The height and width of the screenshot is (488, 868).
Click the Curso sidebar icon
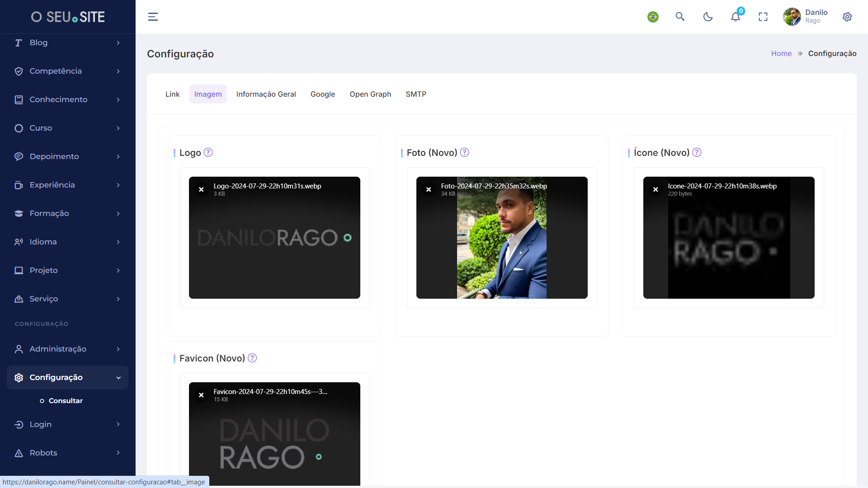19,128
